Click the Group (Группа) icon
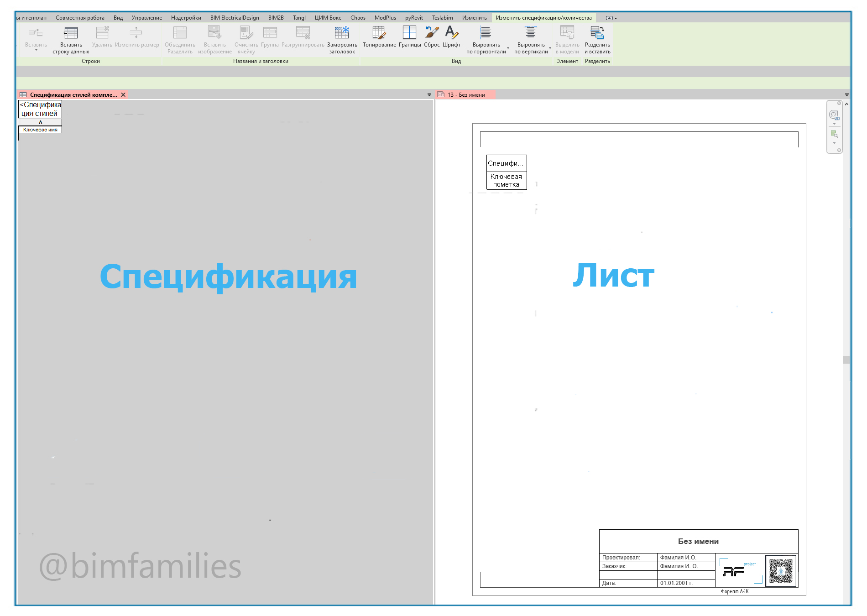Viewport: 867px width, 616px height. pyautogui.click(x=270, y=33)
